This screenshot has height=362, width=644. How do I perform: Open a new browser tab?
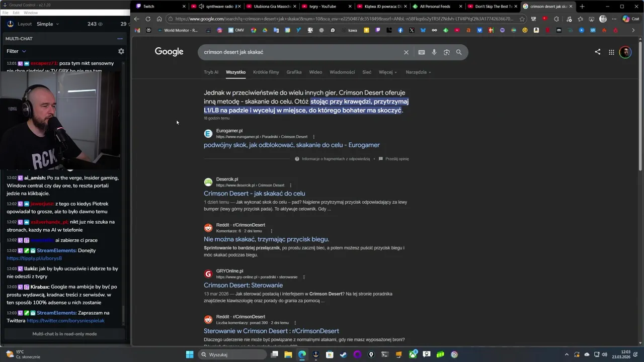582,7
